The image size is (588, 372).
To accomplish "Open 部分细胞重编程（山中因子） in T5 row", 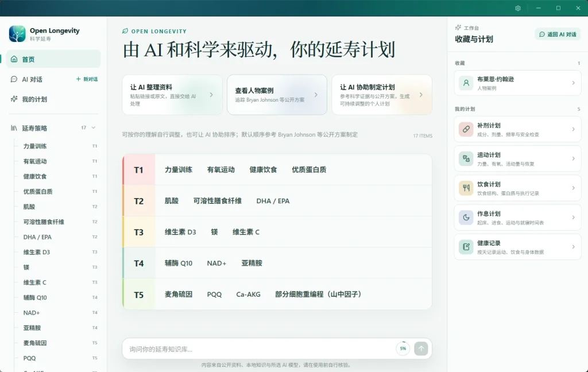I will tap(318, 294).
